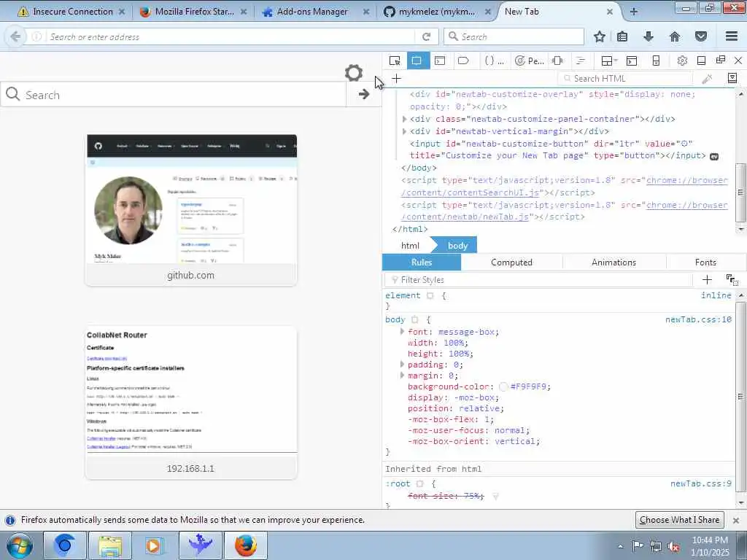Select html breadcrumb in inspector
Viewport: 747px width, 560px height.
coord(410,246)
